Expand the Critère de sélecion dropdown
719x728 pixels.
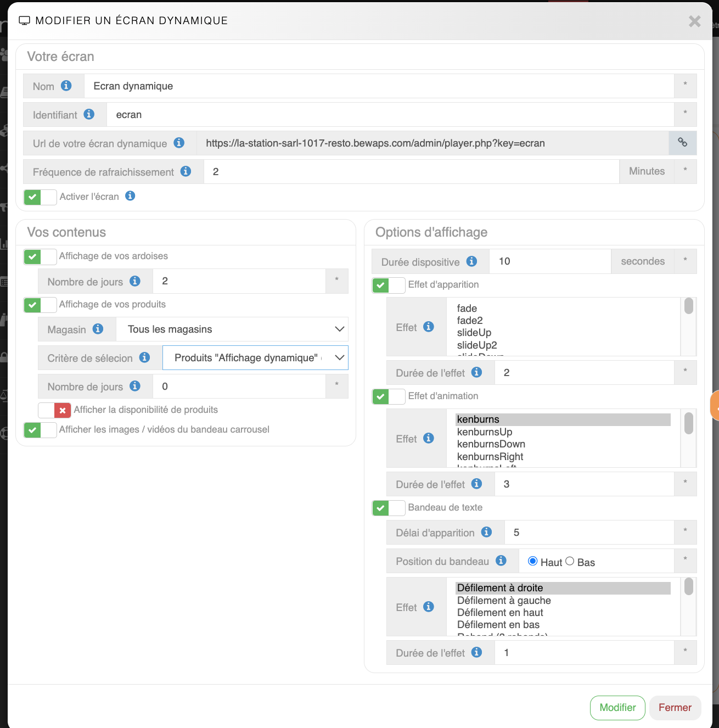point(255,358)
